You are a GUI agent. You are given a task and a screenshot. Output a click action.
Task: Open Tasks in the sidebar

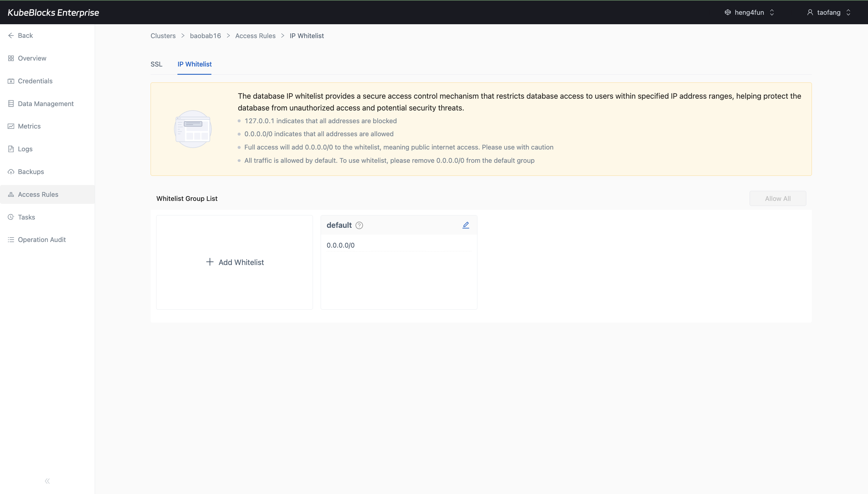click(x=48, y=217)
